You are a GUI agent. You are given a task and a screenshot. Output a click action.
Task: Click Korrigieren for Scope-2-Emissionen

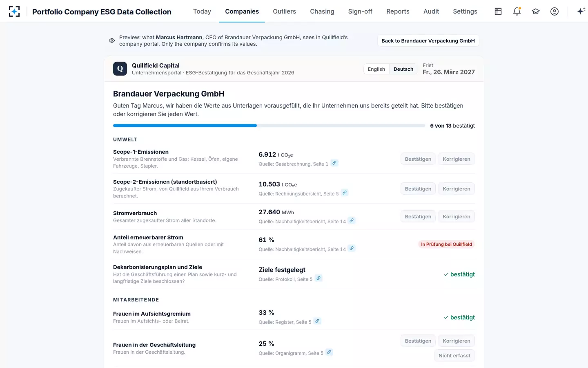(x=456, y=189)
